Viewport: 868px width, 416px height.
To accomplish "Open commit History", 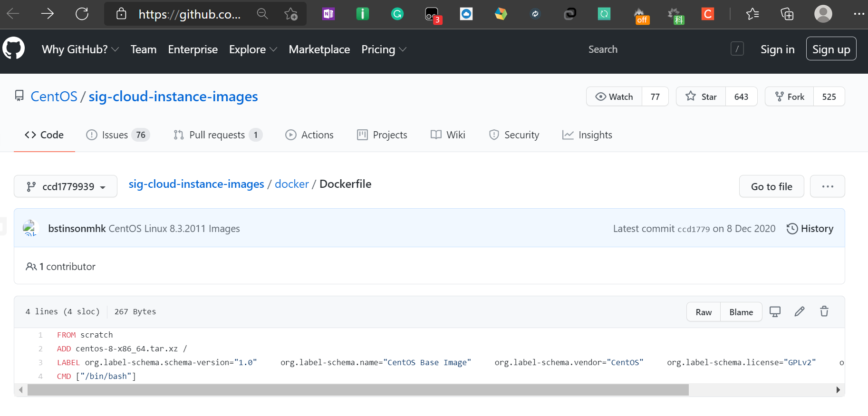I will [x=810, y=229].
